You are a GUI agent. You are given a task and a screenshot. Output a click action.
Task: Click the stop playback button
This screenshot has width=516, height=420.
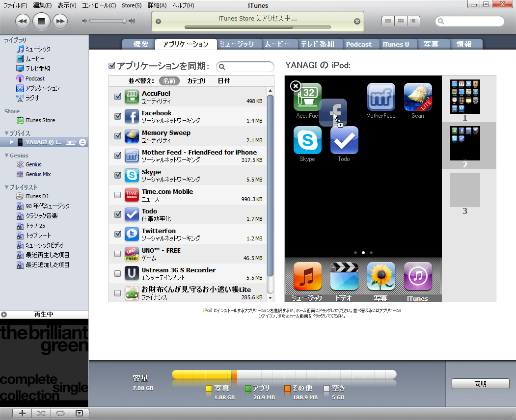pos(41,22)
